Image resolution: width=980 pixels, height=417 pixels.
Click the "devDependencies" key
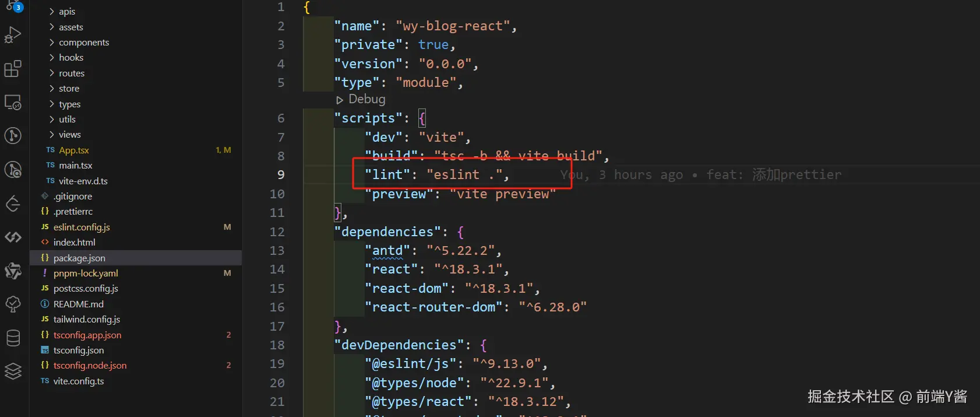(x=399, y=345)
